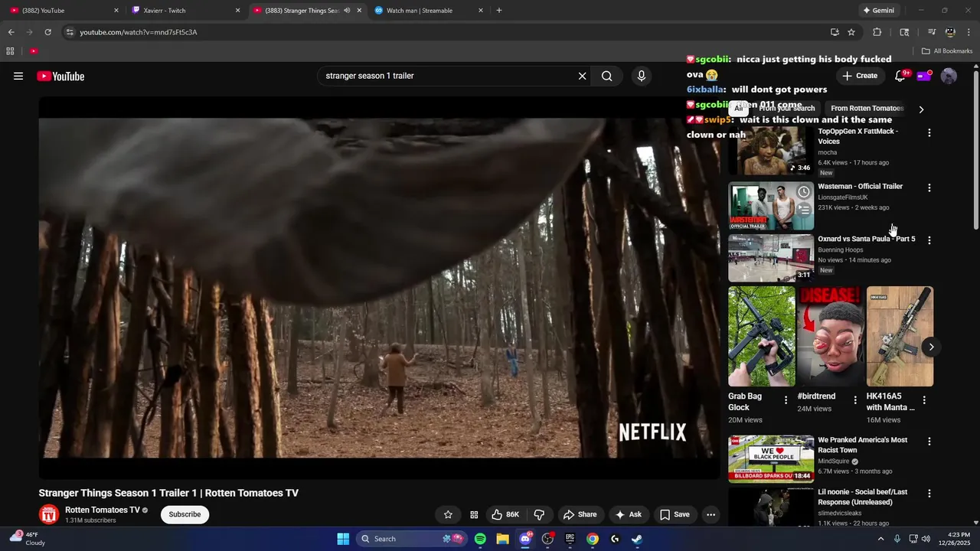Subscribe to Rotten Tomatoes TV

(x=185, y=514)
